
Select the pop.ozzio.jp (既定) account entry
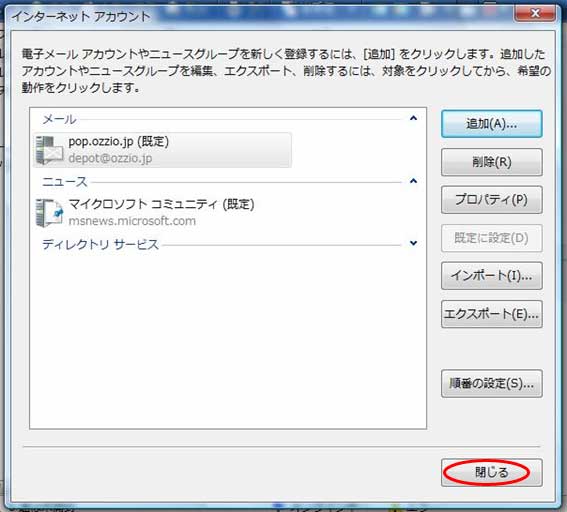pos(162,150)
